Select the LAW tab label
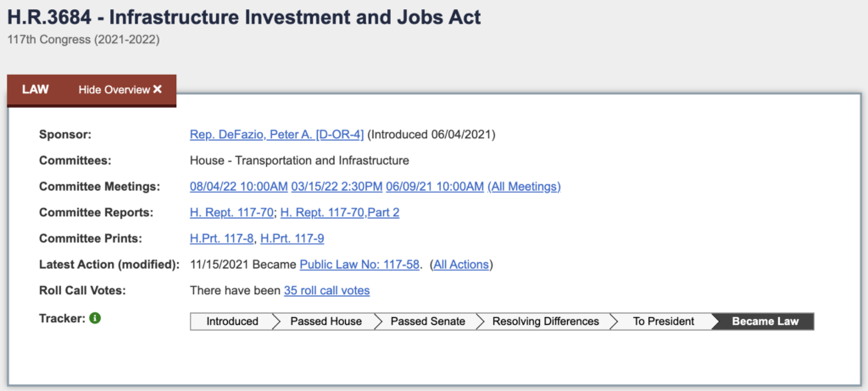The width and height of the screenshot is (868, 391). (x=36, y=89)
